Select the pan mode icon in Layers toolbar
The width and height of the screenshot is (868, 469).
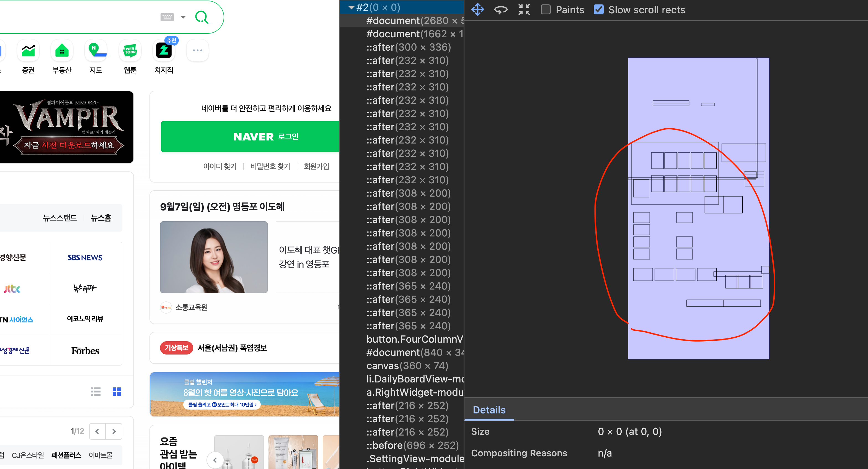pyautogui.click(x=477, y=9)
